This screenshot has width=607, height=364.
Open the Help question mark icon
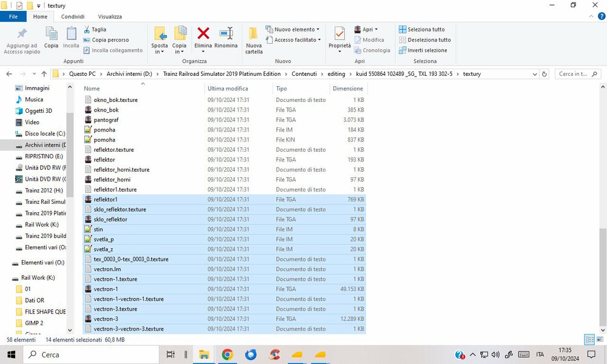(x=602, y=16)
